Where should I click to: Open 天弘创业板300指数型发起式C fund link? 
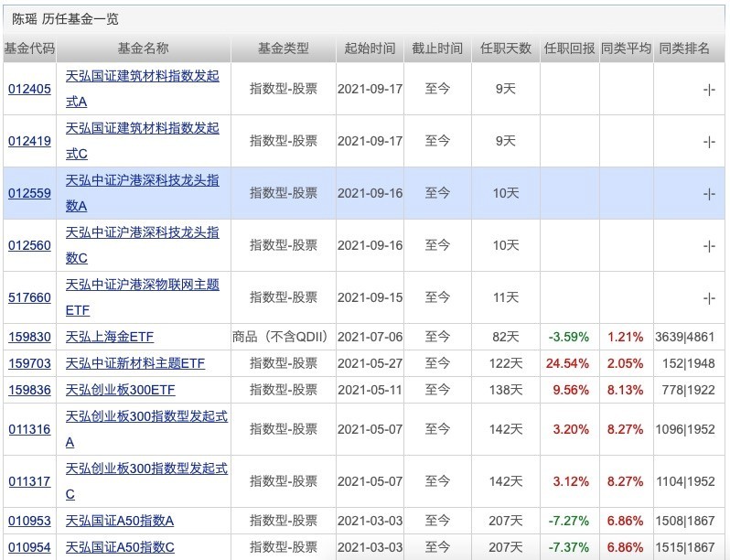click(146, 481)
